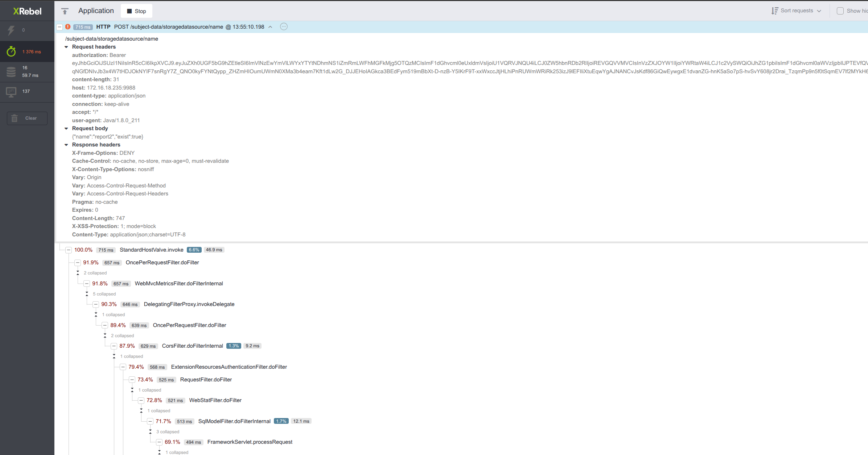This screenshot has width=868, height=455.
Task: Click the red error alert icon on request
Action: 68,27
